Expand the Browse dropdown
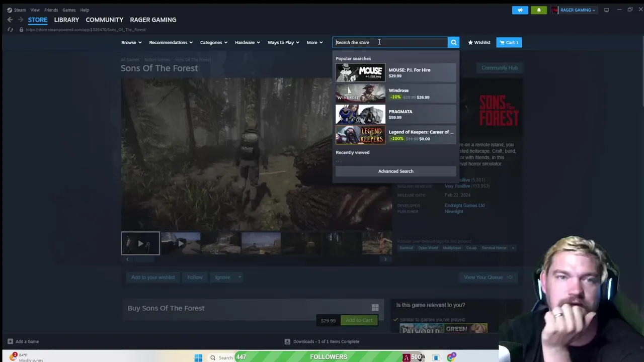 (x=131, y=42)
